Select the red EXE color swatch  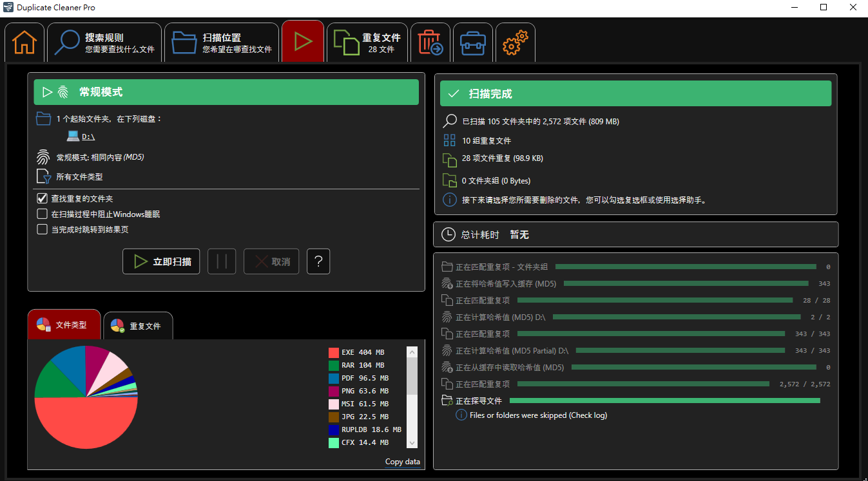coord(333,352)
